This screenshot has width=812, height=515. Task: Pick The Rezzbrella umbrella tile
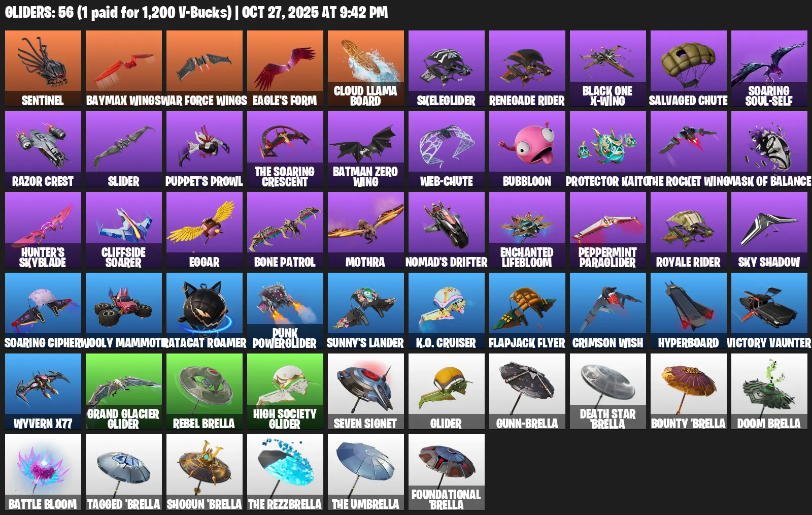[285, 472]
